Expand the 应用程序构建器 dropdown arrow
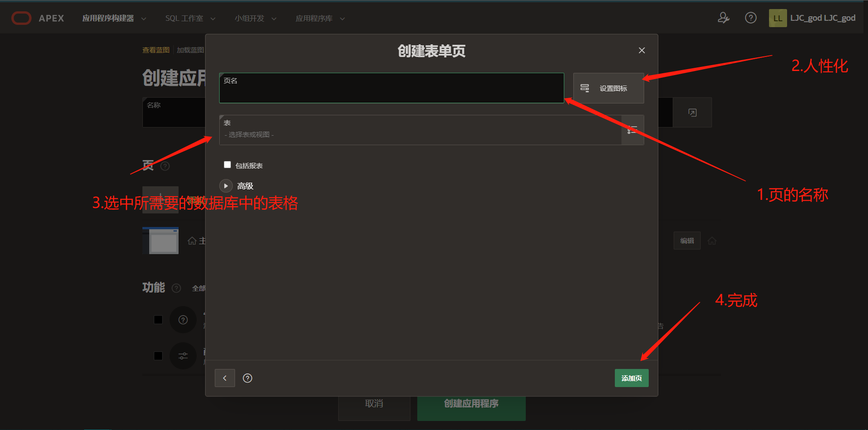Screen dimensions: 868x430 click(x=144, y=19)
